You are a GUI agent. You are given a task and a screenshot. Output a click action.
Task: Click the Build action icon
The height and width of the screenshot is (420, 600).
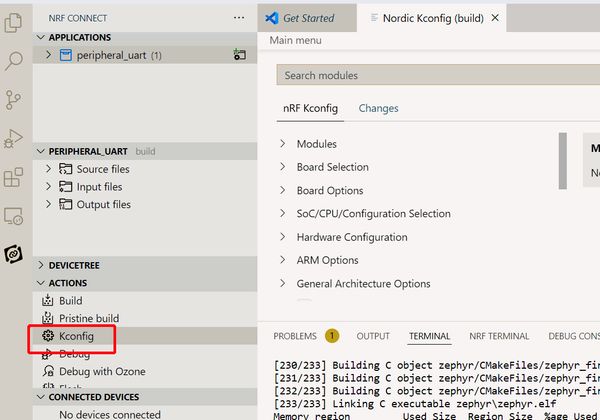[47, 300]
